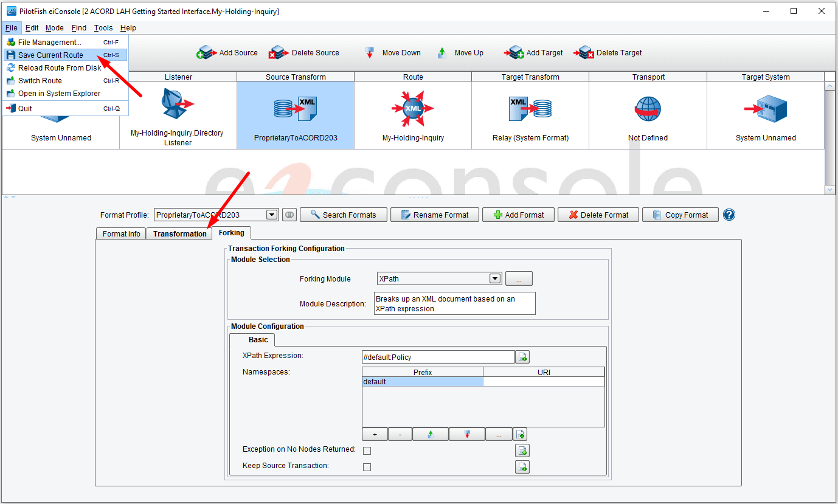Click the route grid scroll-up arrow

pos(830,86)
